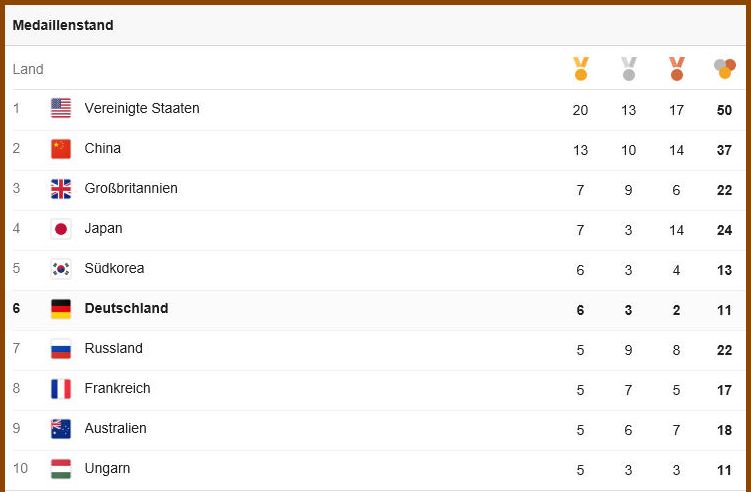Viewport: 751px width, 492px height.
Task: Click the silver medal column icon
Action: [x=628, y=69]
